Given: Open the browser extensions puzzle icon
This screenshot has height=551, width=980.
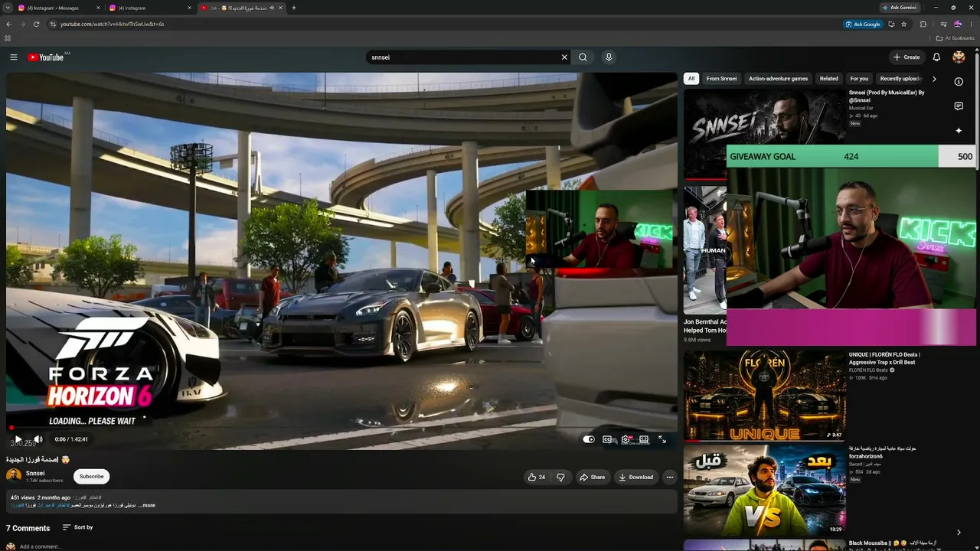Looking at the screenshot, I should (923, 24).
